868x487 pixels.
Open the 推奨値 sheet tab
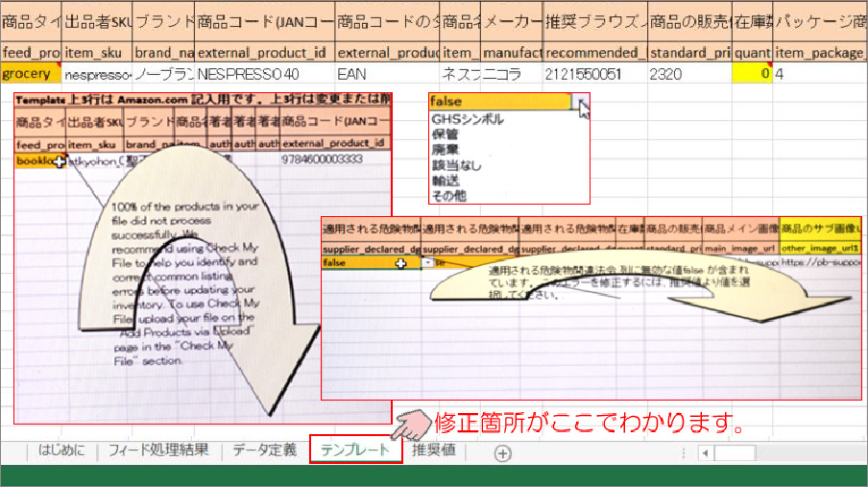[x=433, y=450]
